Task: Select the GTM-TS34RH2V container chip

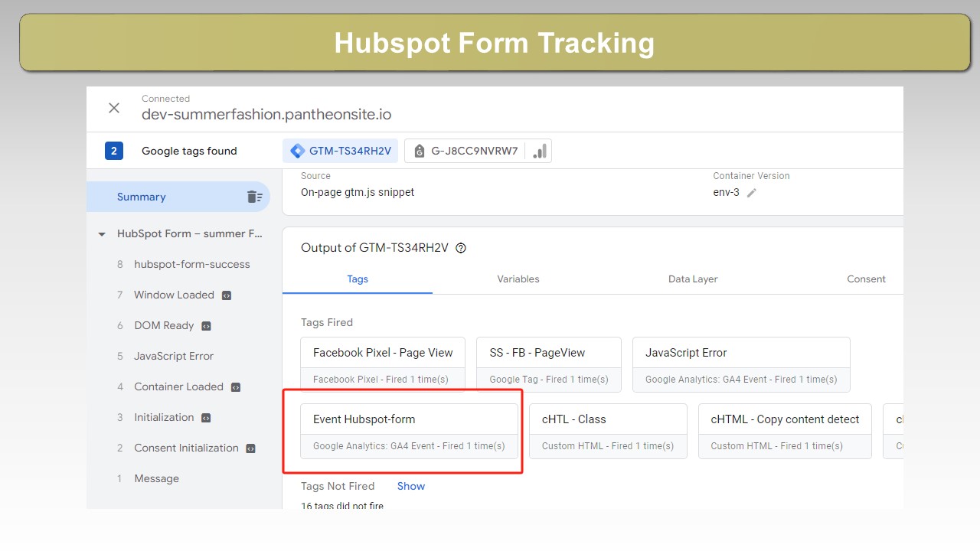Action: [341, 151]
